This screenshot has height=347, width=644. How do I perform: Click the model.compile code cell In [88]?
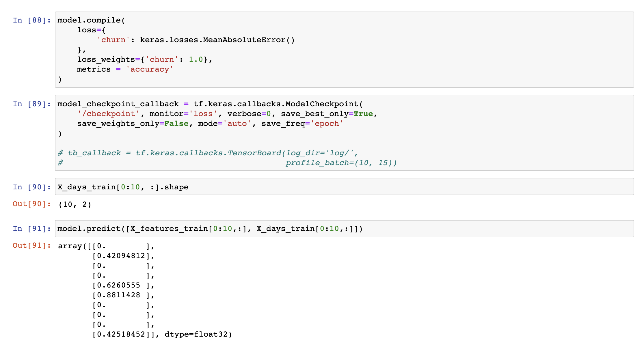pos(344,50)
